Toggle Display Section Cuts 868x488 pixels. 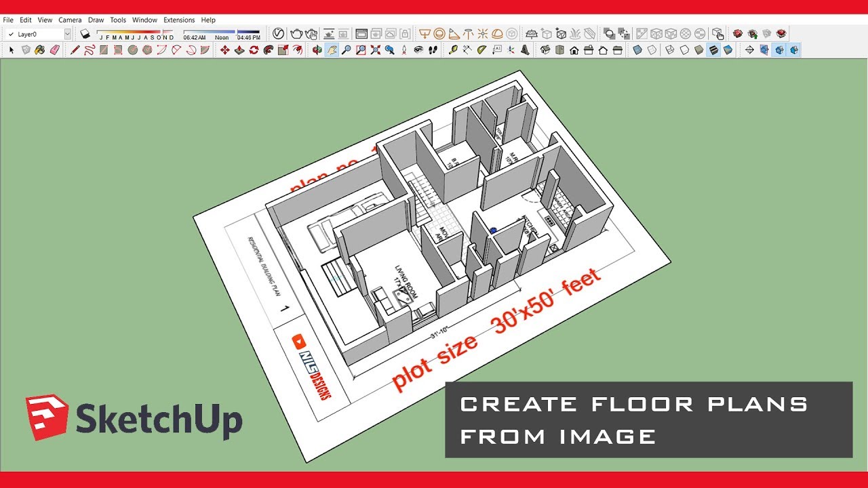(779, 50)
